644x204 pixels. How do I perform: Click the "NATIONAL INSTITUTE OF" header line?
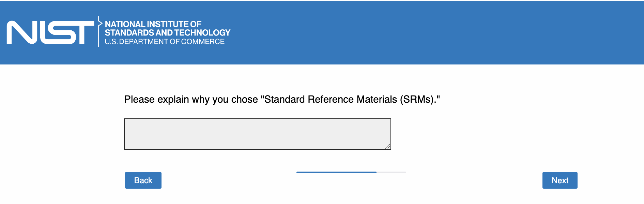tap(153, 24)
